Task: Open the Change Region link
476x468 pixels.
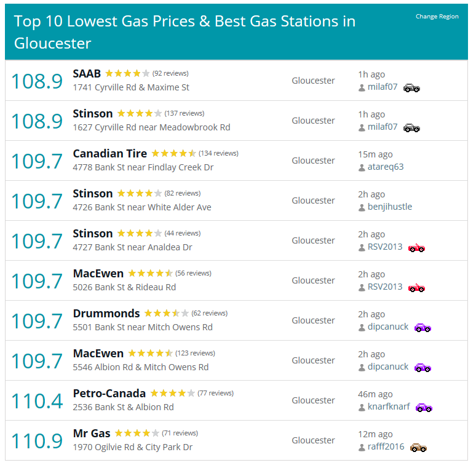Action: [x=437, y=17]
